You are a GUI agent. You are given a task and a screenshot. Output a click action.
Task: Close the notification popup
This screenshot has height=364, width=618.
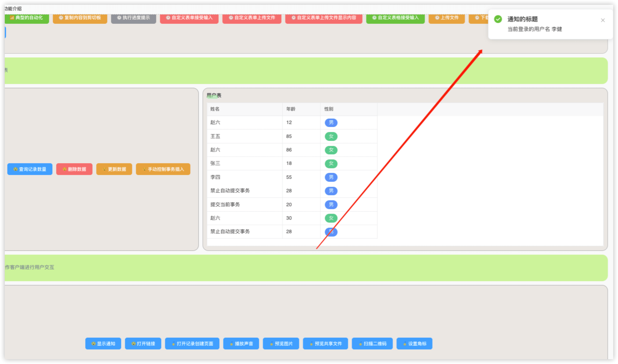click(x=602, y=20)
